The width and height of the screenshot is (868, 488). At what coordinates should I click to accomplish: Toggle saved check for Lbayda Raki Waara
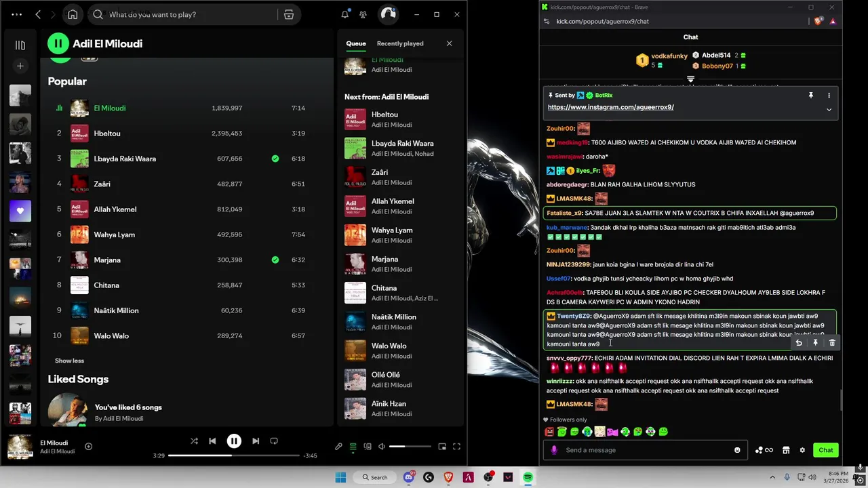[x=275, y=159]
